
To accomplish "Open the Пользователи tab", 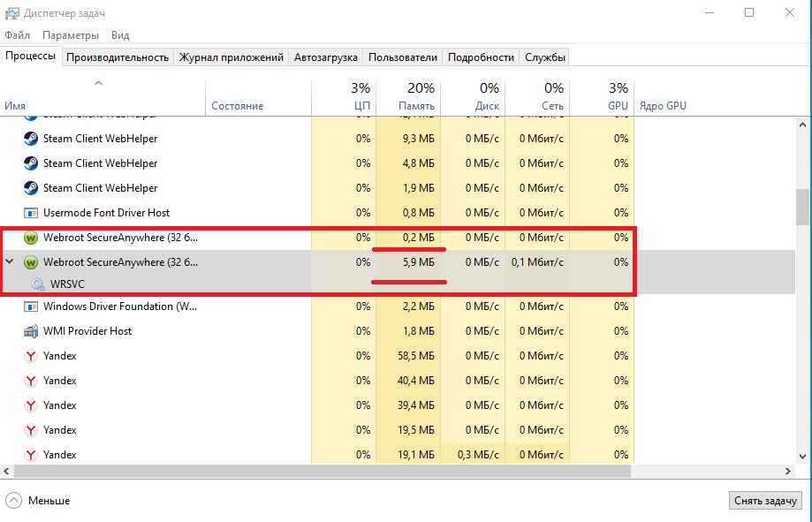I will pyautogui.click(x=402, y=57).
